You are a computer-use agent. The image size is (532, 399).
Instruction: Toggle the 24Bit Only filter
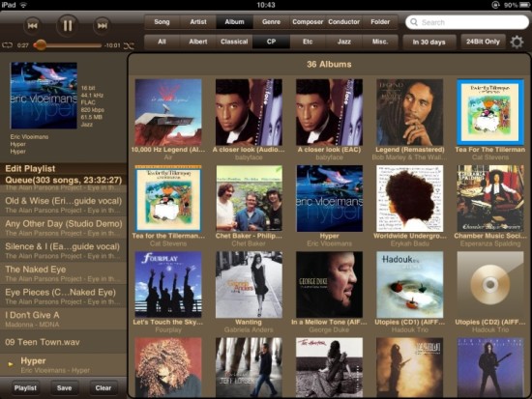point(483,42)
